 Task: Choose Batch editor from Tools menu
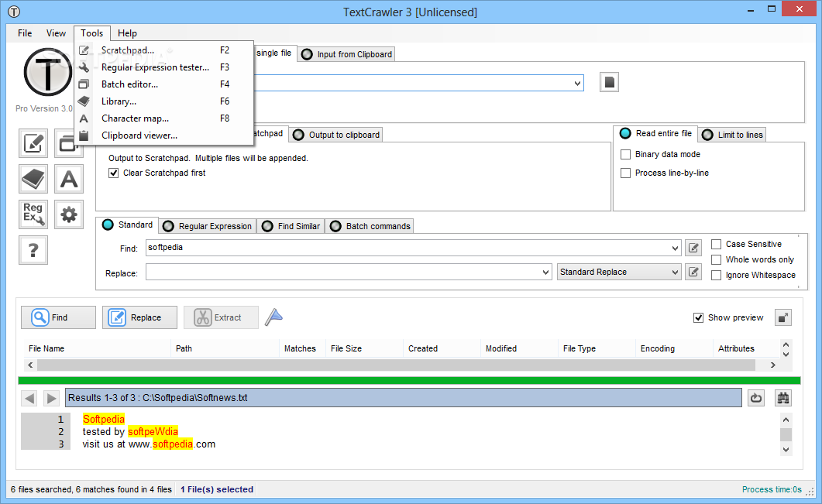(x=164, y=84)
